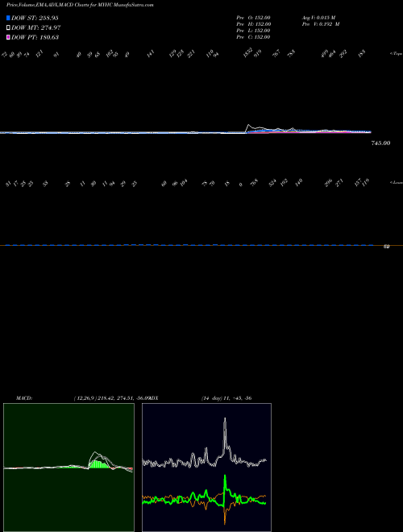Click the 140 low value label

click(298, 183)
